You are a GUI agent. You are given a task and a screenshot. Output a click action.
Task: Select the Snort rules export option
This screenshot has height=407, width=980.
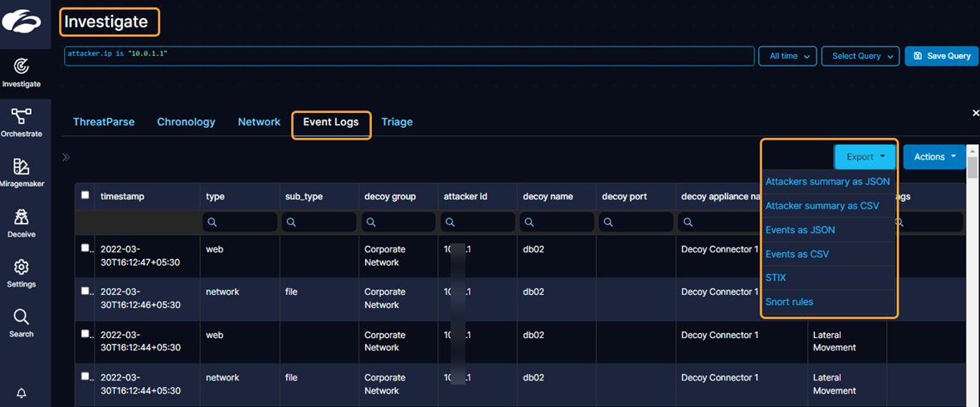coord(789,302)
